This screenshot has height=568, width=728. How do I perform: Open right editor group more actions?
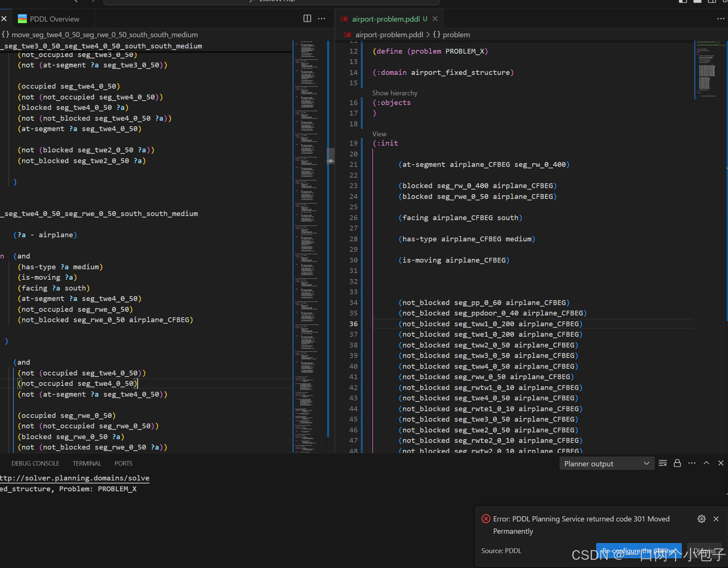(x=721, y=19)
